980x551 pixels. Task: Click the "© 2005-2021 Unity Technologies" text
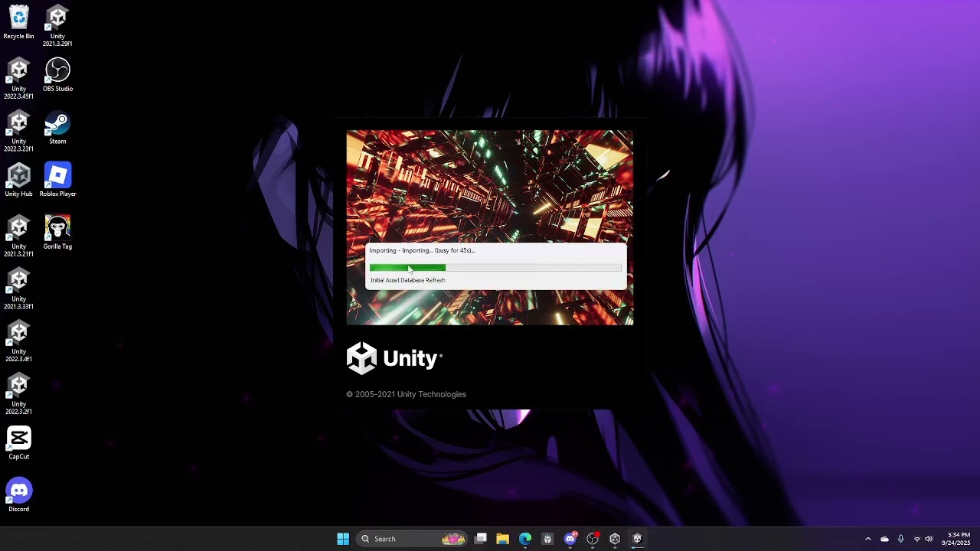[406, 394]
